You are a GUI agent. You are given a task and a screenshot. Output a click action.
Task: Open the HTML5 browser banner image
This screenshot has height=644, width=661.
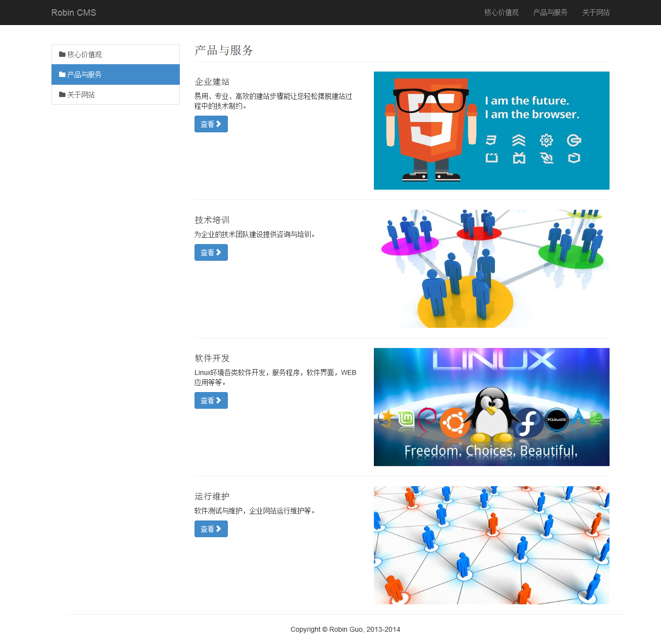click(x=491, y=130)
